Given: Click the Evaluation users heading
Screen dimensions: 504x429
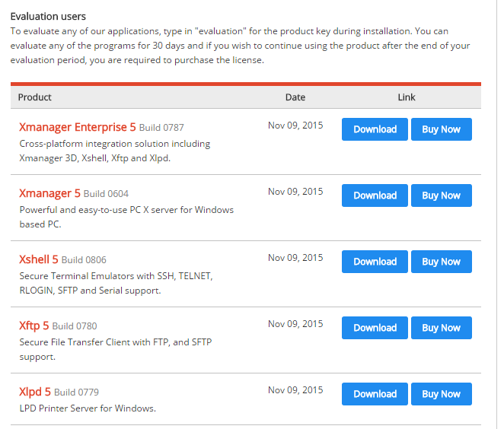Looking at the screenshot, I should [x=48, y=16].
